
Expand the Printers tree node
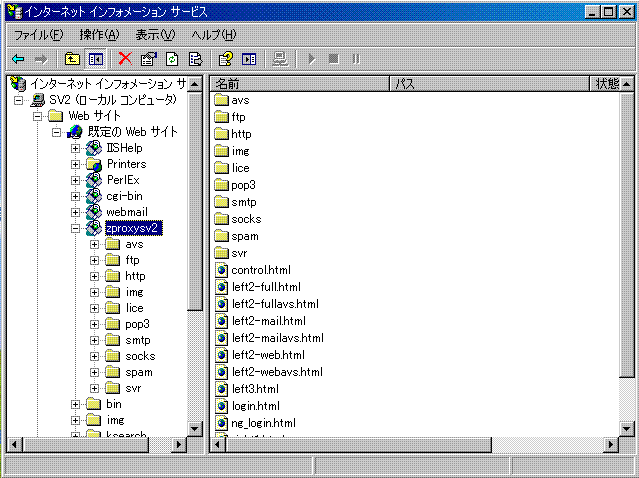(75, 164)
